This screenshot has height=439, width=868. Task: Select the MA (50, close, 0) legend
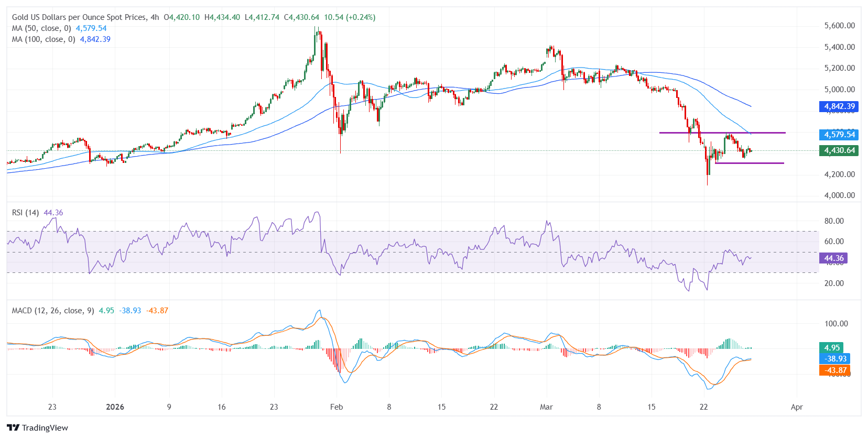(41, 28)
